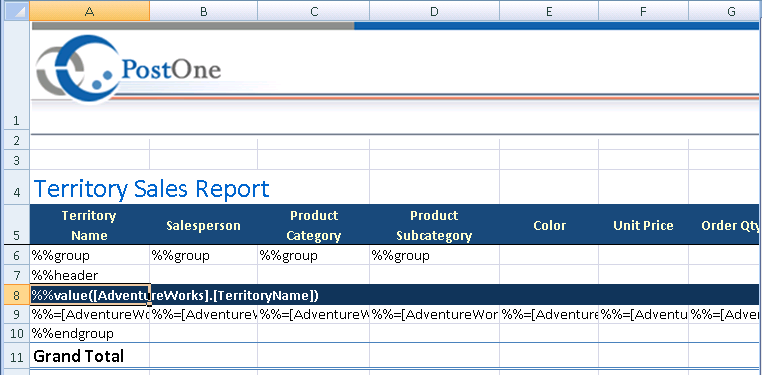Screen dimensions: 762x375
Task: Click row 9 formula cell in column D
Action: (x=434, y=314)
